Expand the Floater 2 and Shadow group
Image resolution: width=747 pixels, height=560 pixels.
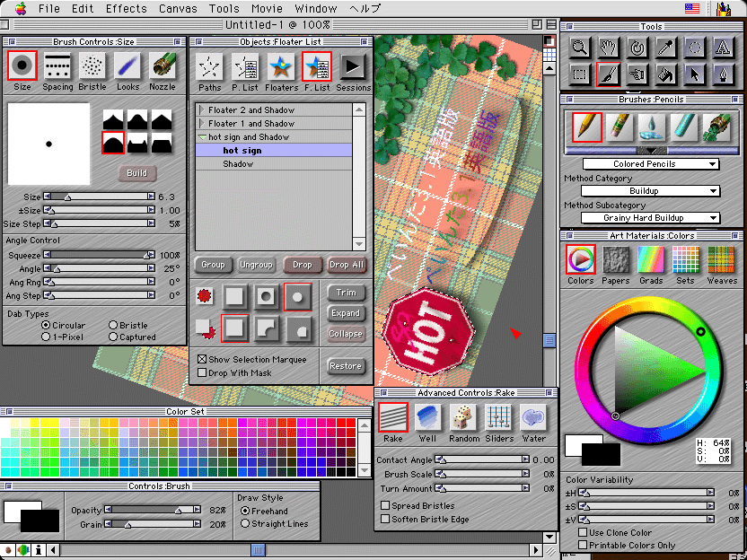point(202,110)
